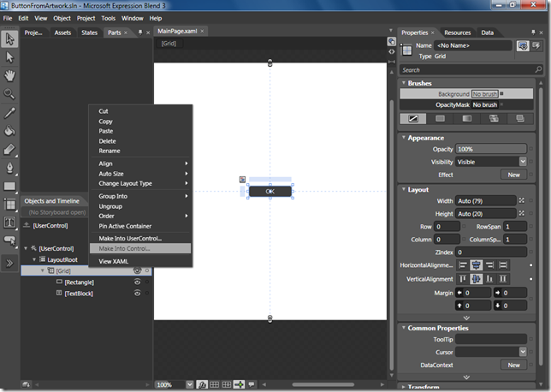
Task: Click the [UserControl] scope up button
Action: pos(27,225)
